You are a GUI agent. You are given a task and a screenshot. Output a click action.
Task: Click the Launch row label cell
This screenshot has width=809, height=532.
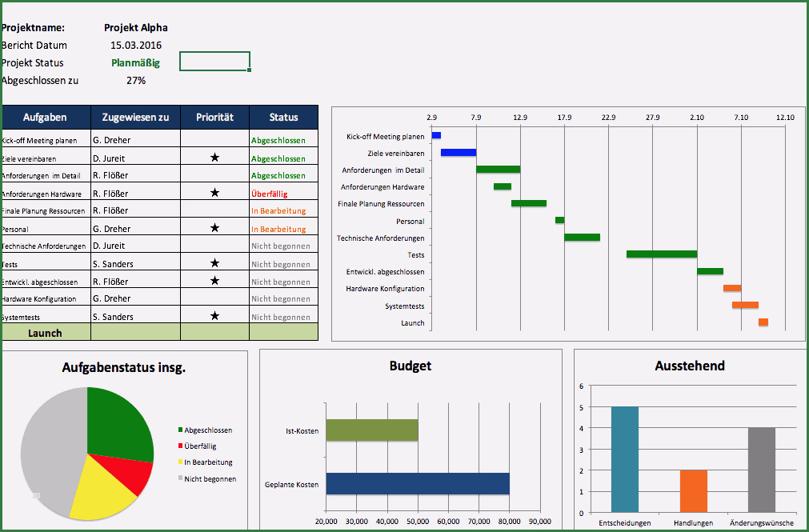46,333
